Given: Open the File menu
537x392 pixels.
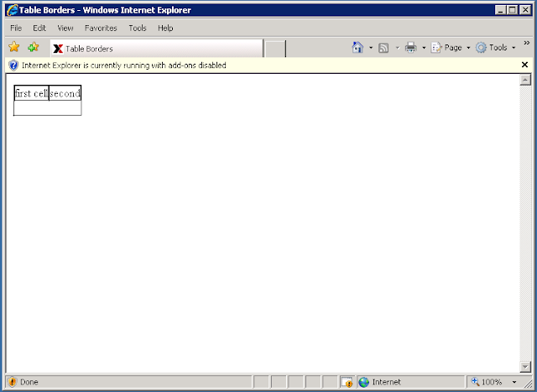Looking at the screenshot, I should click(16, 28).
